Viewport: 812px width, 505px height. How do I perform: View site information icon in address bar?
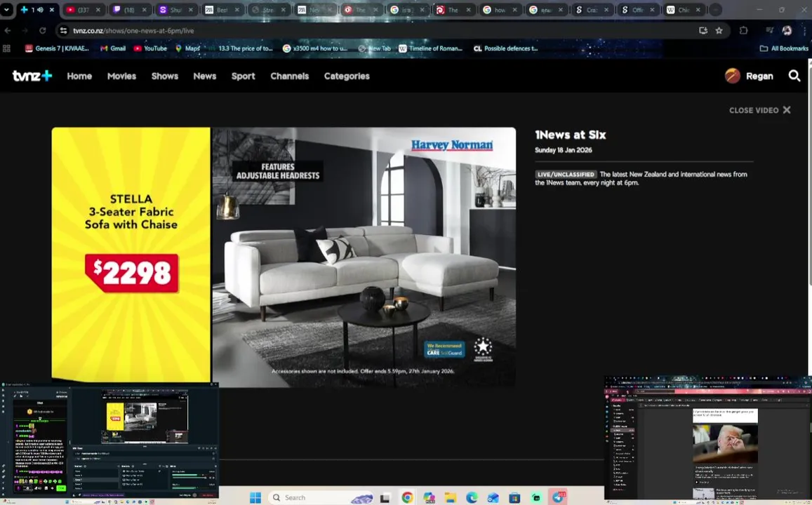63,31
